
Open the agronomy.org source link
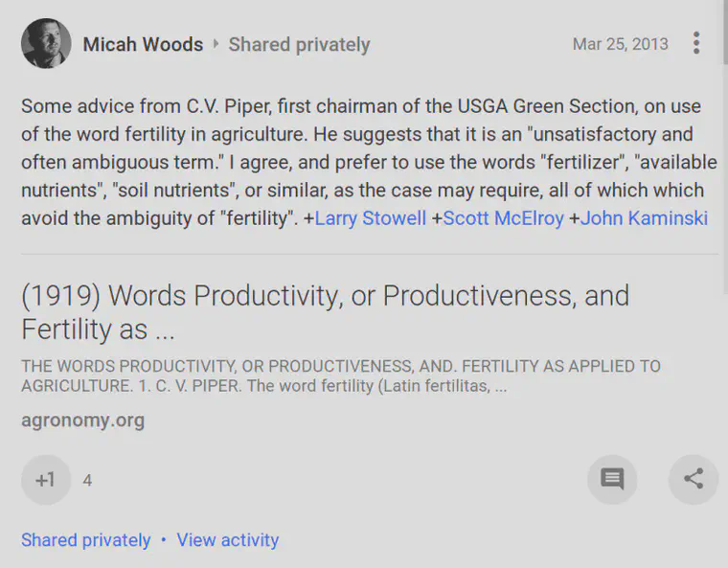point(83,420)
